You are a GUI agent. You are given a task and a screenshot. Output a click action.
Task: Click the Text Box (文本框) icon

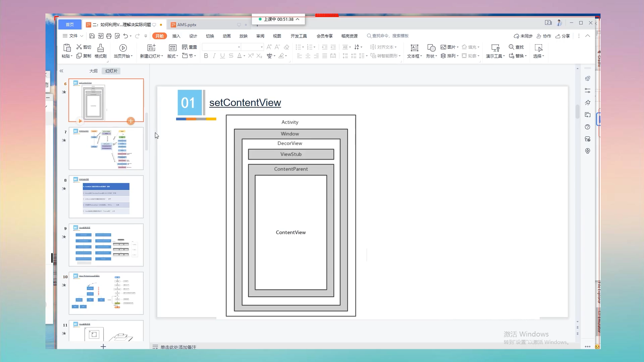tap(415, 48)
